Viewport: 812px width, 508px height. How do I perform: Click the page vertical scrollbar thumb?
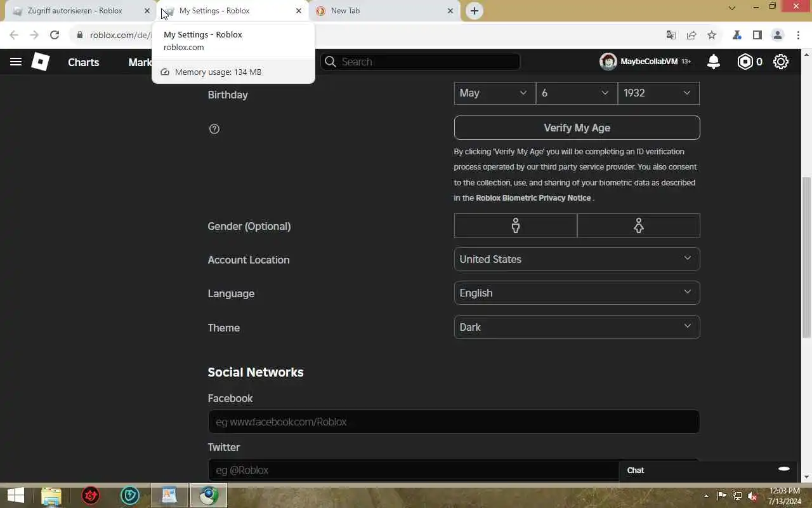806,256
